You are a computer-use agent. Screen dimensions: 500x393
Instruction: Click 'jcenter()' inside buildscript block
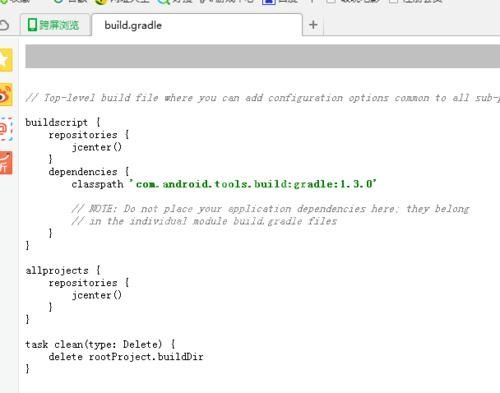click(97, 147)
